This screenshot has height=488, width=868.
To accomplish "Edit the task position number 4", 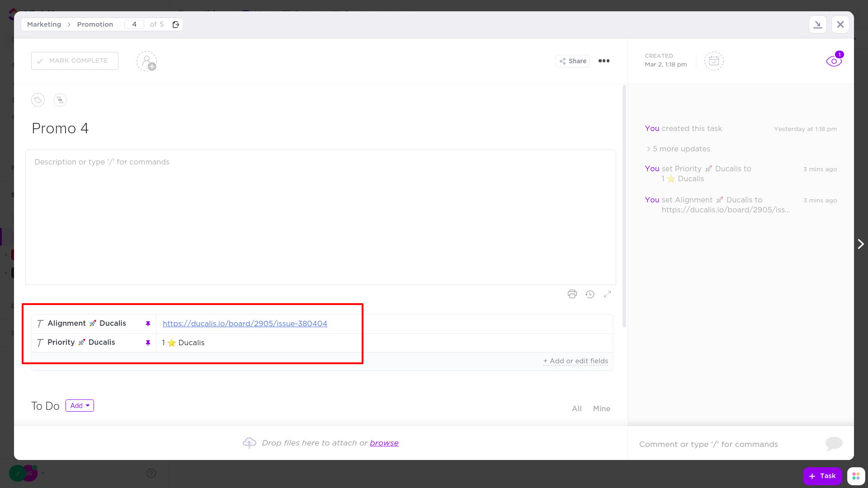I will pos(134,24).
